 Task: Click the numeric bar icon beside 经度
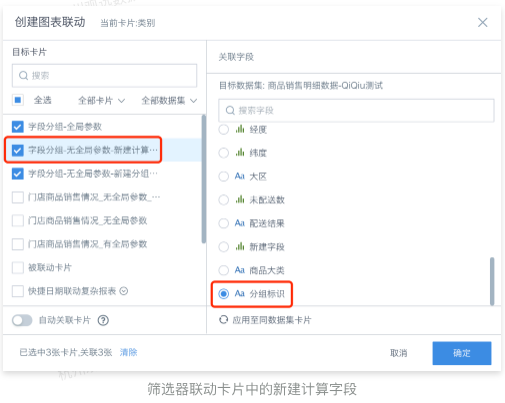(x=240, y=129)
